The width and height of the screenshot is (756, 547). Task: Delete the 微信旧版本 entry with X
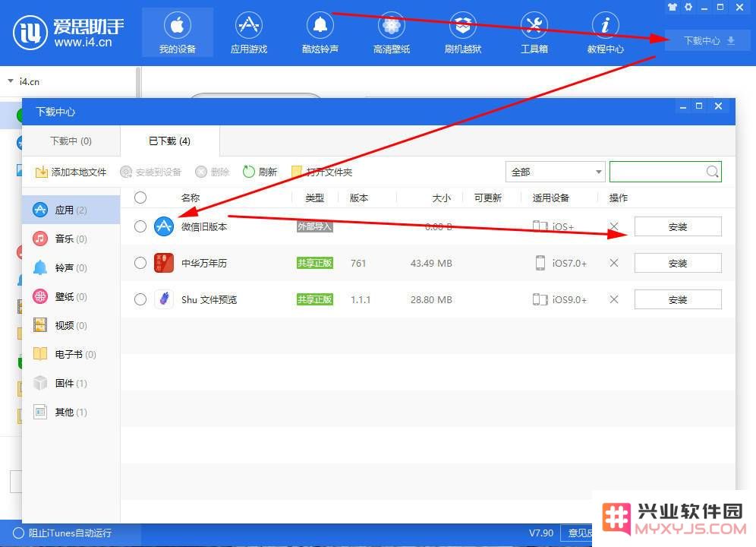(614, 226)
